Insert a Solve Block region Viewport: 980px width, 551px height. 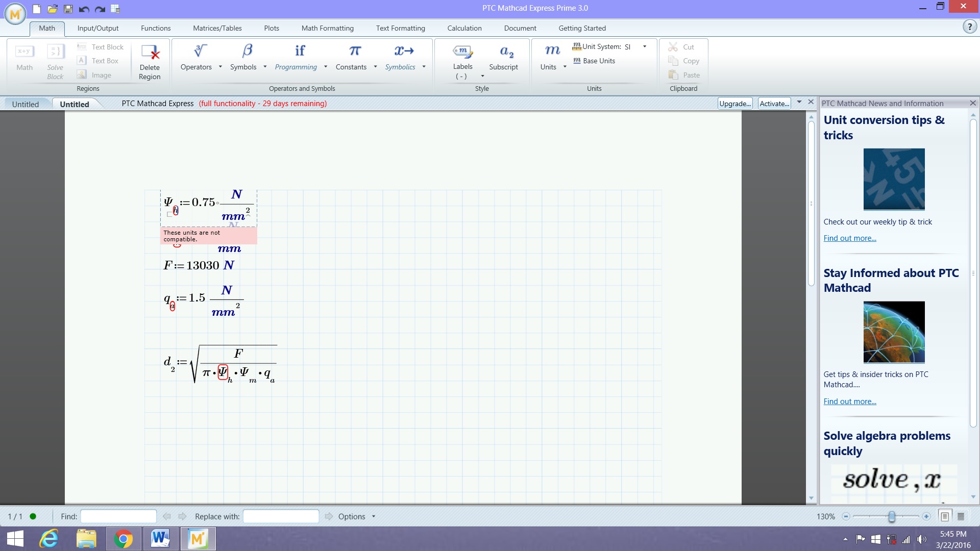click(55, 62)
